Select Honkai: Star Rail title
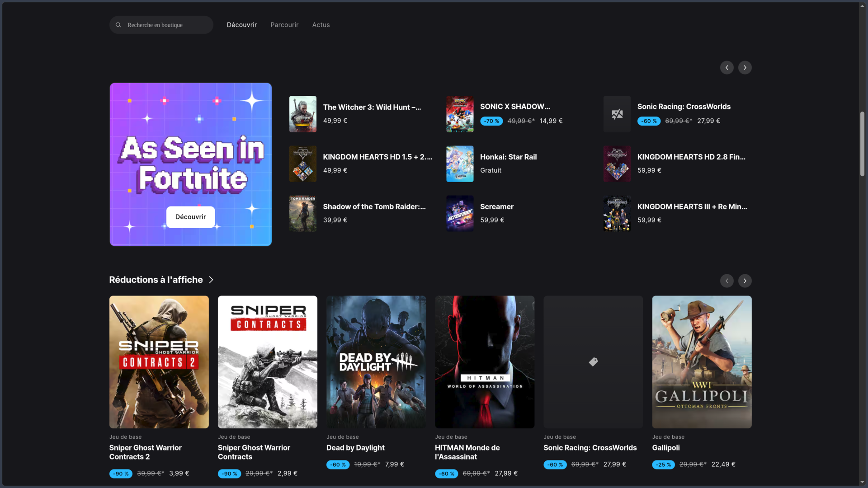 [509, 157]
